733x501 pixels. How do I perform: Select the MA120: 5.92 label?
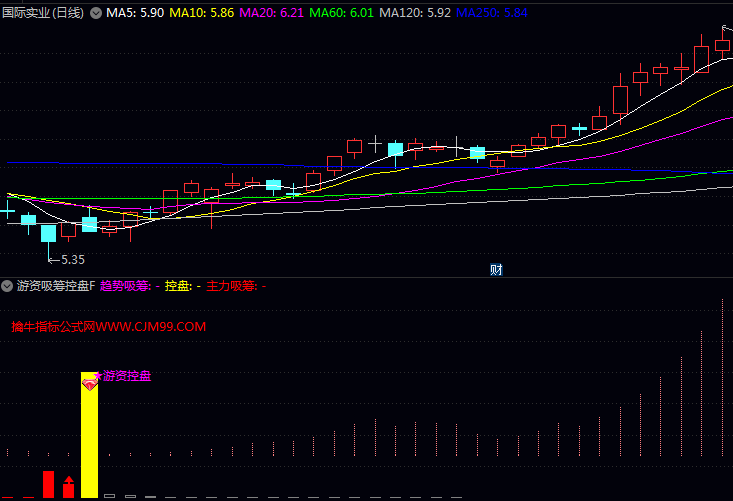tap(415, 13)
